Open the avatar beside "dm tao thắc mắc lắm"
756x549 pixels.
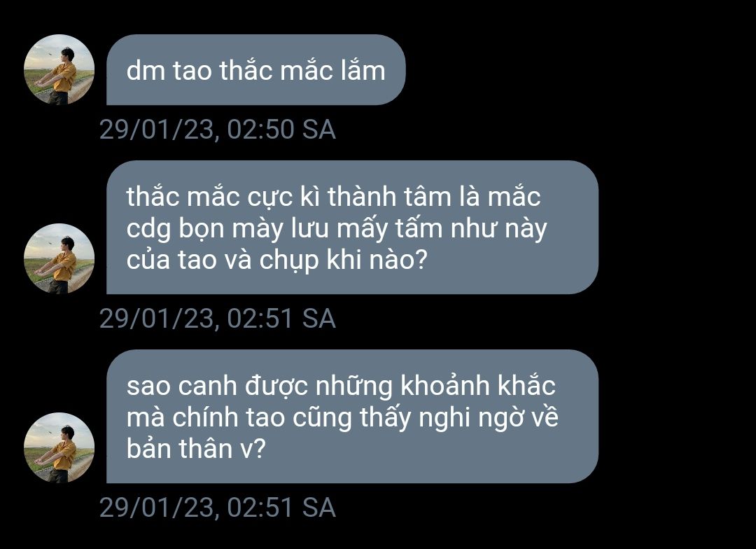[x=59, y=69]
